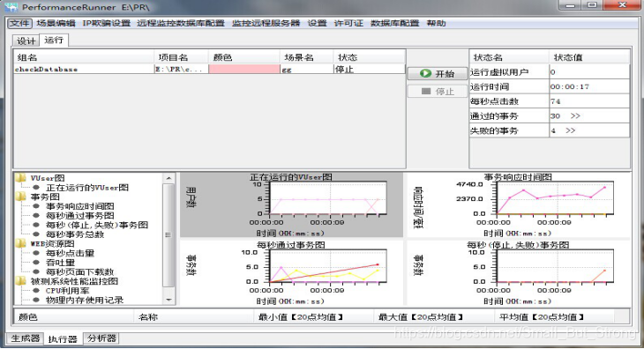Open the 数据库配置 menu
The height and width of the screenshot is (349, 644).
394,24
